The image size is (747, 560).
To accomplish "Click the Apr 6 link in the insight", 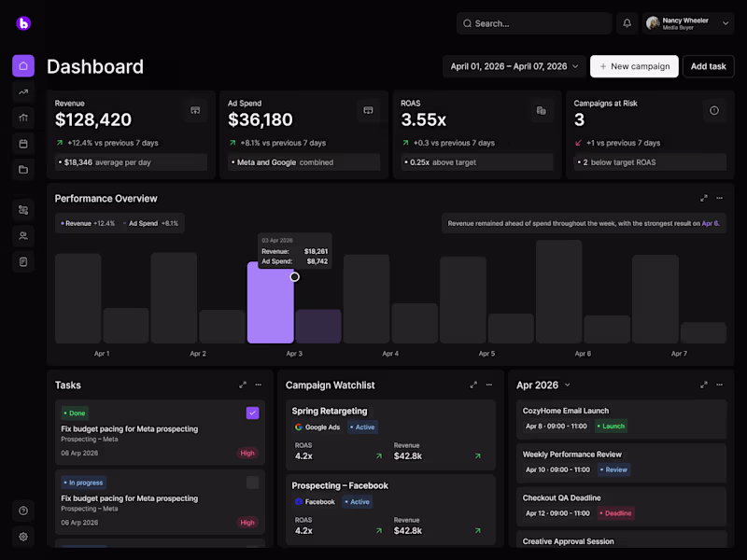I will [710, 223].
